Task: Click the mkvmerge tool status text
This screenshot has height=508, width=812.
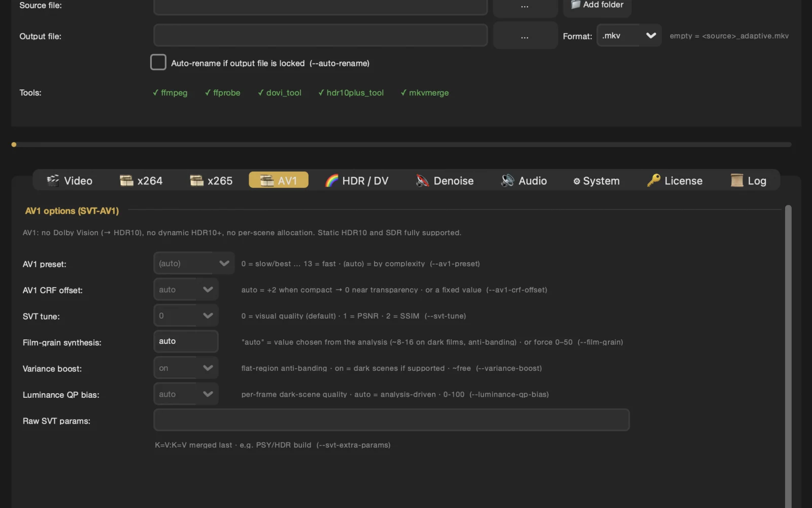Action: [425, 92]
